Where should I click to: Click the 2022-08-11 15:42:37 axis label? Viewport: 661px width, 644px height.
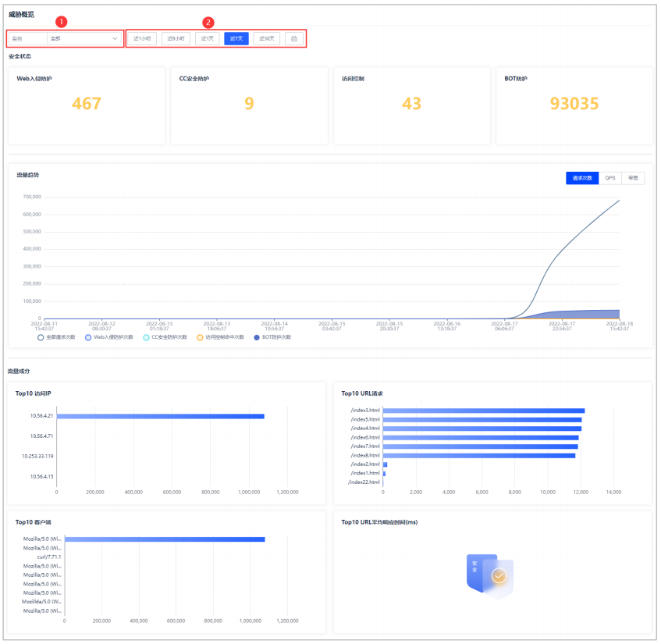44,326
